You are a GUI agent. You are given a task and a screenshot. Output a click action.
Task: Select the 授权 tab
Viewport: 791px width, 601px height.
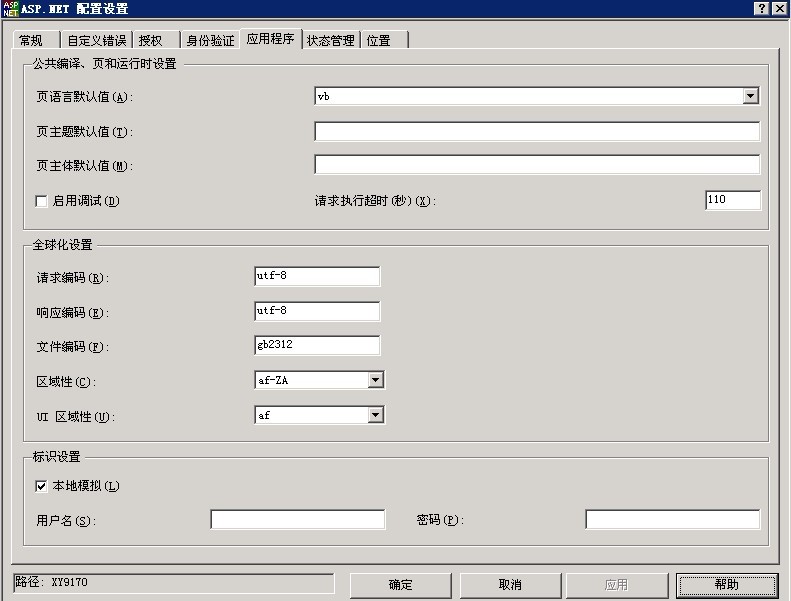click(156, 40)
